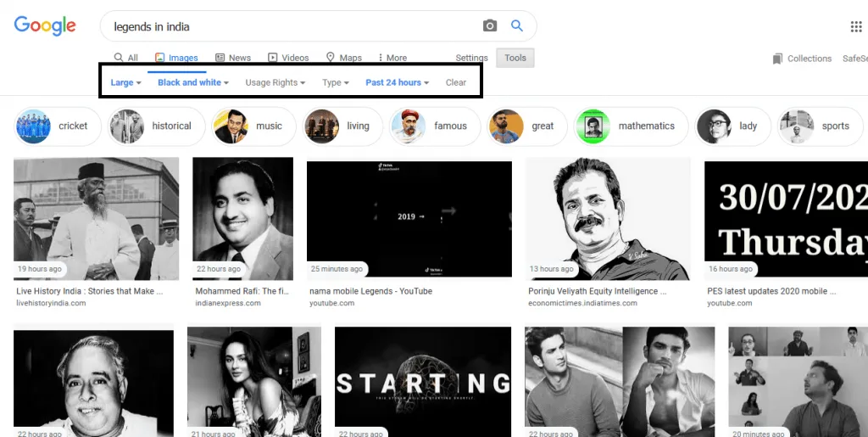Go to the Videos tab
This screenshot has width=868, height=437.
pyautogui.click(x=288, y=58)
